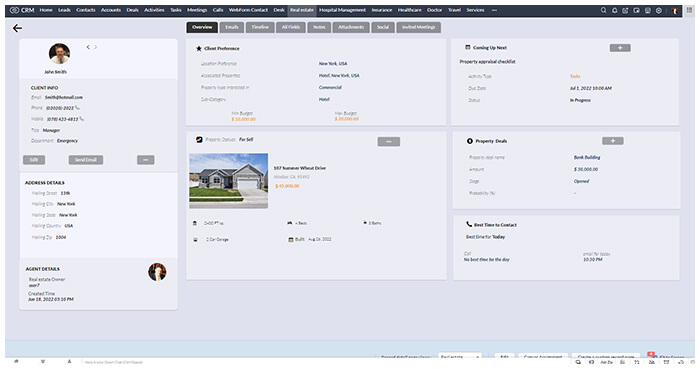This screenshot has height=369, width=700.
Task: Click the settings gear icon in top bar
Action: (658, 10)
